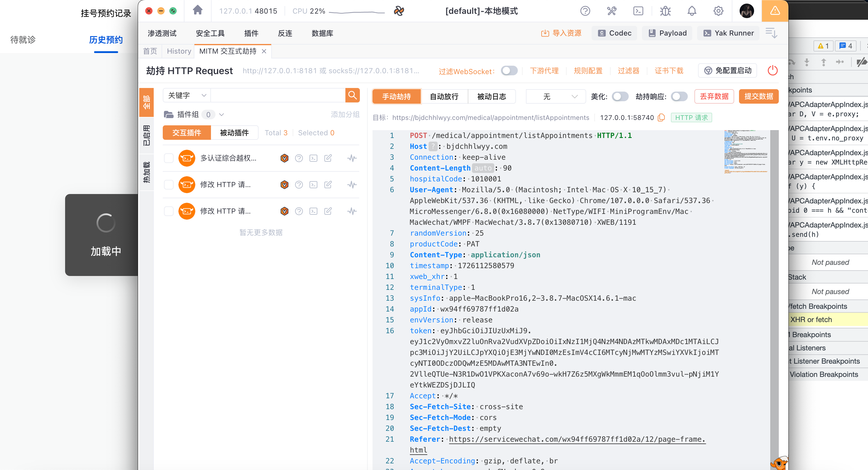Select 自动放行 mode

click(x=444, y=97)
